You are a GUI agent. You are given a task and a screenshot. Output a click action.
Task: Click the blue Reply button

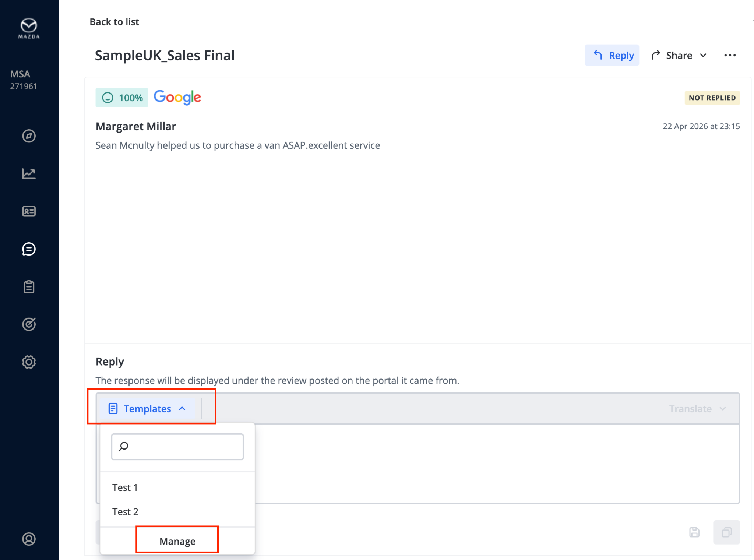click(x=612, y=56)
